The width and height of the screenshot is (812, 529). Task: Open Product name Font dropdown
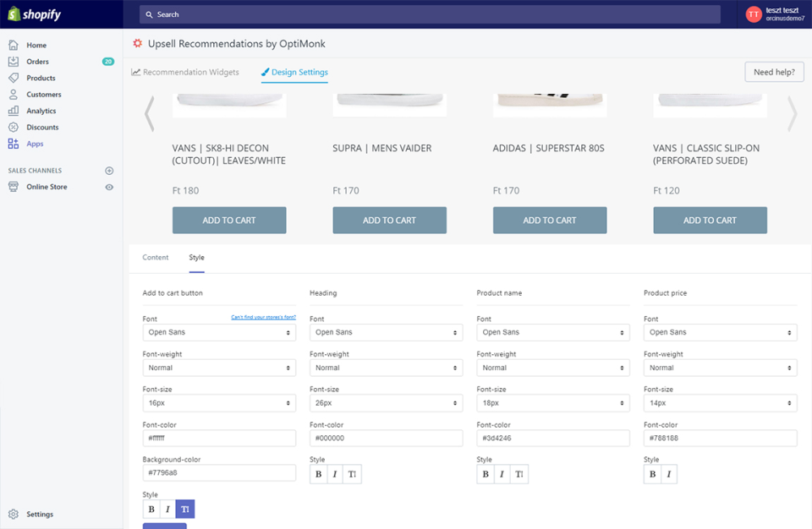point(553,332)
